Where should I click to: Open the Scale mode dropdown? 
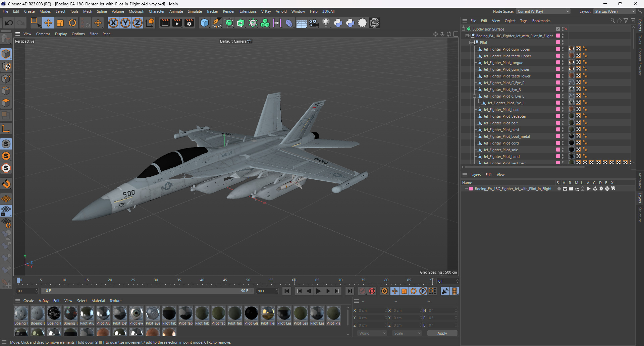407,333
